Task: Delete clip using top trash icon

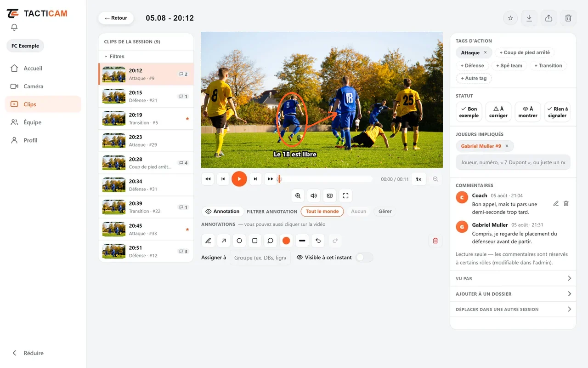Action: click(x=568, y=18)
